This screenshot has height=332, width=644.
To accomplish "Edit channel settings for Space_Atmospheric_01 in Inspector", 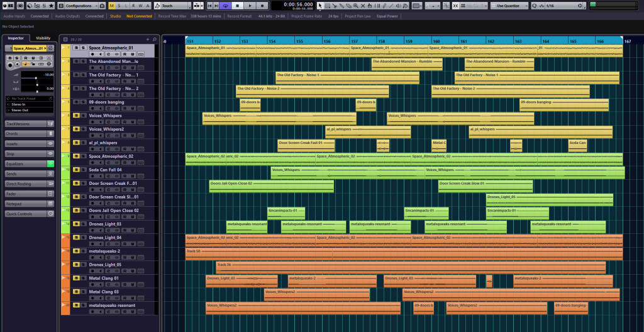I will pos(50,48).
